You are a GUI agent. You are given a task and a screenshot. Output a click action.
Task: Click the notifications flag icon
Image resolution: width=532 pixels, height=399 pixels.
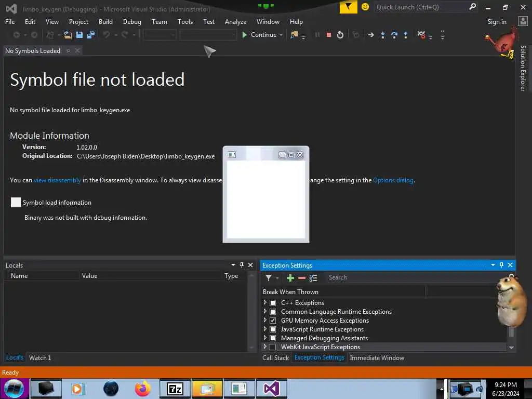348,7
